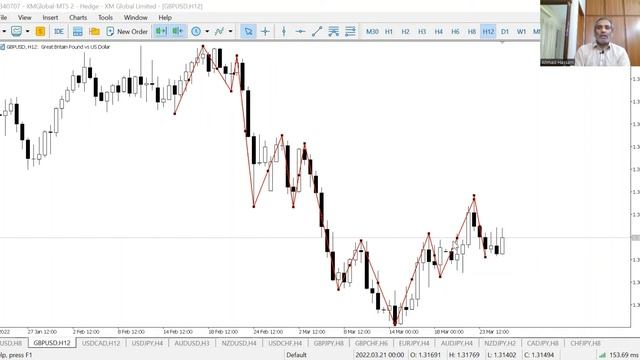Select the horizontal line drawing tool

tap(300, 31)
